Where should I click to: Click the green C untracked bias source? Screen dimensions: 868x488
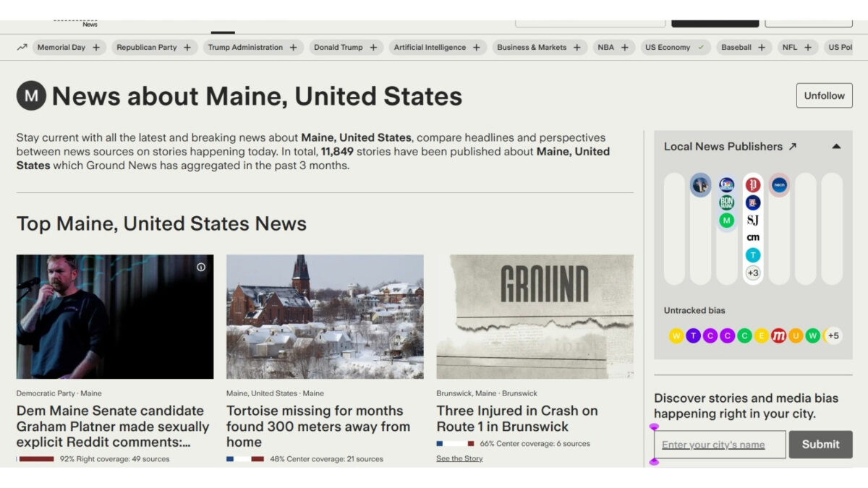pos(744,335)
